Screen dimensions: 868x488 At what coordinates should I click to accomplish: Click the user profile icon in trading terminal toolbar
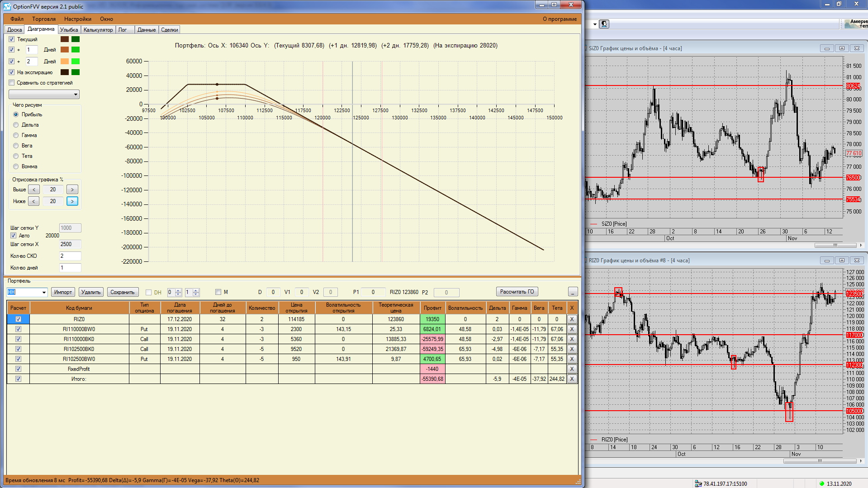pyautogui.click(x=604, y=24)
